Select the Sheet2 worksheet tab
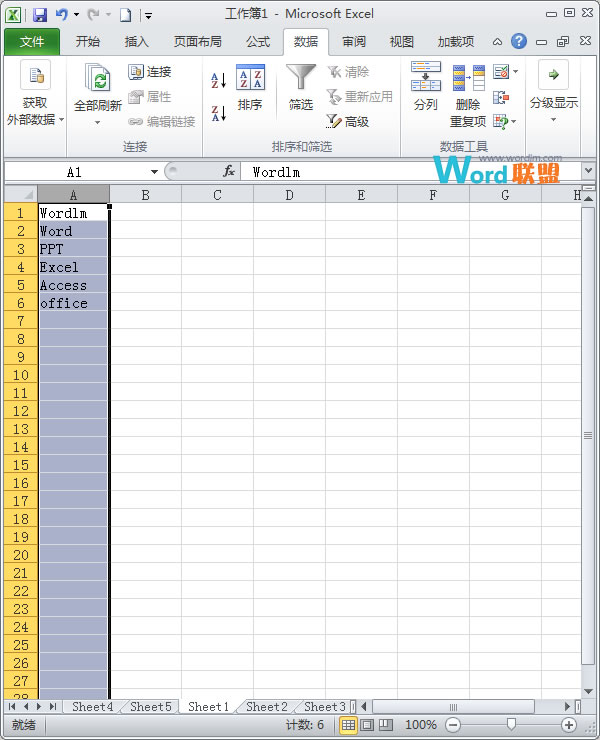This screenshot has width=600, height=740. [x=266, y=707]
